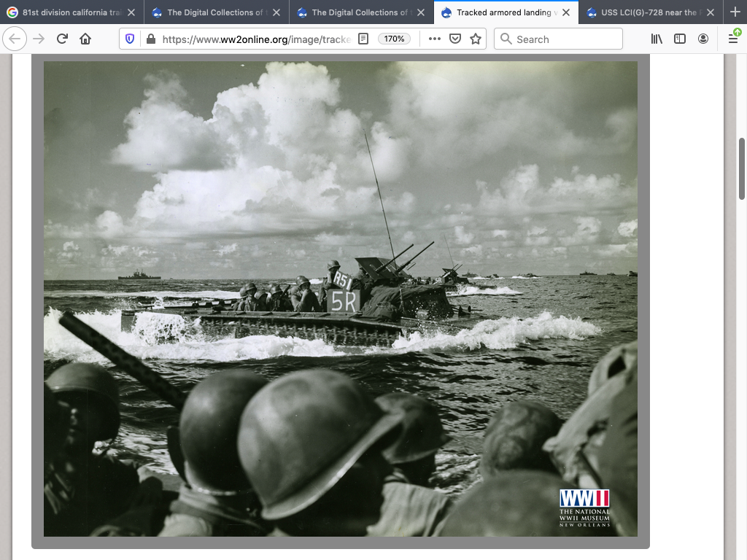
Task: Click the browser Back arrow button
Action: tap(15, 39)
